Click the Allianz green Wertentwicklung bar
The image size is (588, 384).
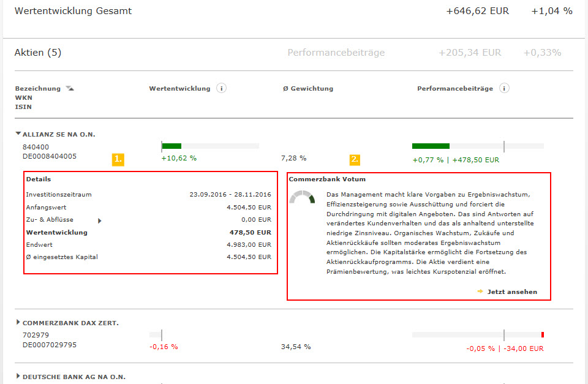(171, 146)
